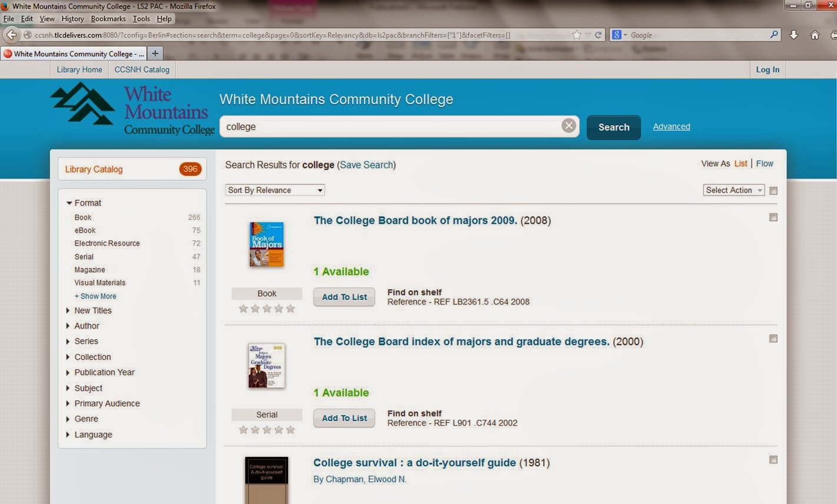The width and height of the screenshot is (837, 504).
Task: Add index of majors serial to list
Action: click(x=344, y=418)
